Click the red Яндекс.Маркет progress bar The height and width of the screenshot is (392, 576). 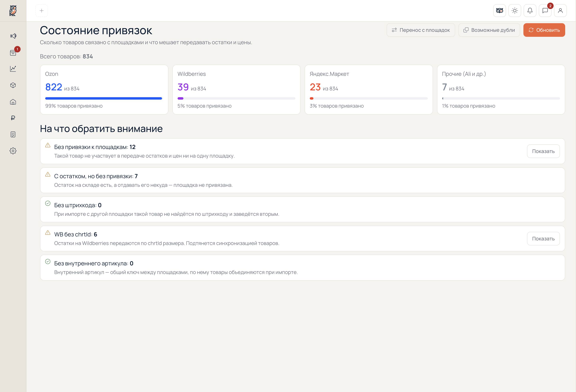(369, 98)
